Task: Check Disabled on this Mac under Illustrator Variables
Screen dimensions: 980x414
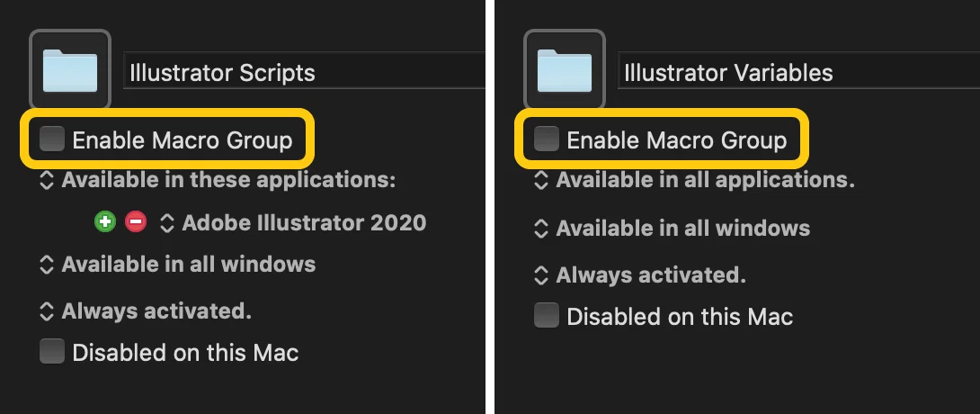Action: (x=547, y=315)
